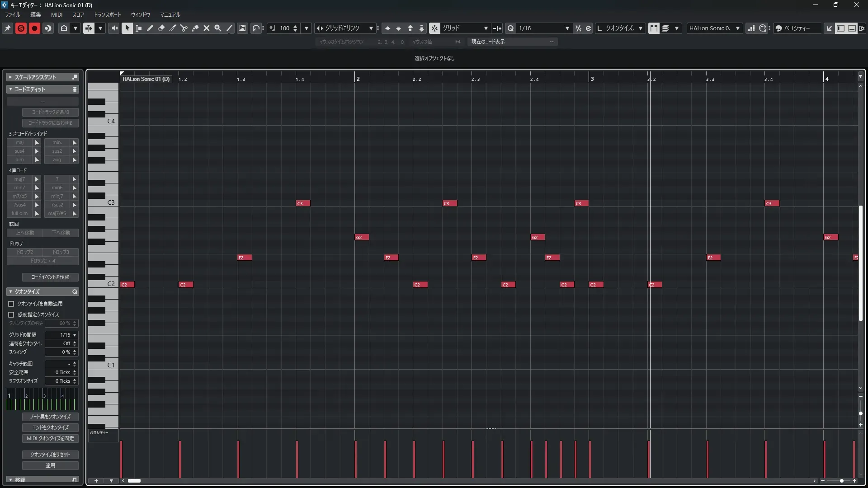
Task: Click the vertical zoom slider handle
Action: point(860,413)
